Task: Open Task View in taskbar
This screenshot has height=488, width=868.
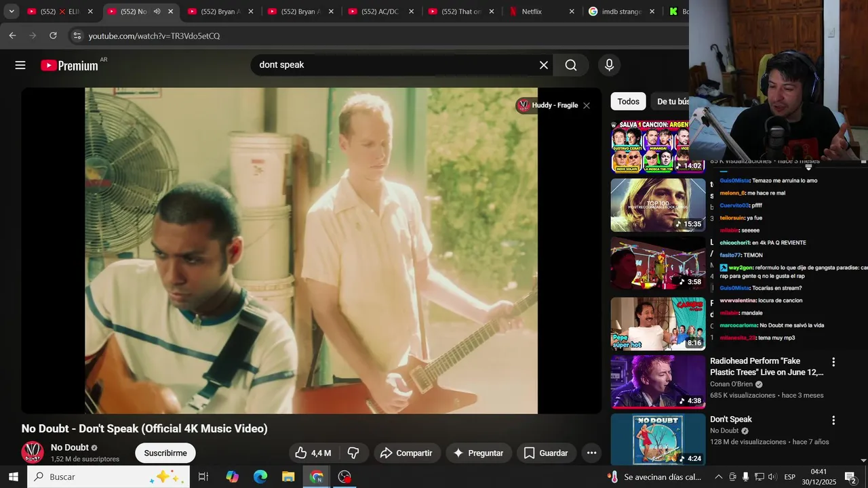Action: 203,476
